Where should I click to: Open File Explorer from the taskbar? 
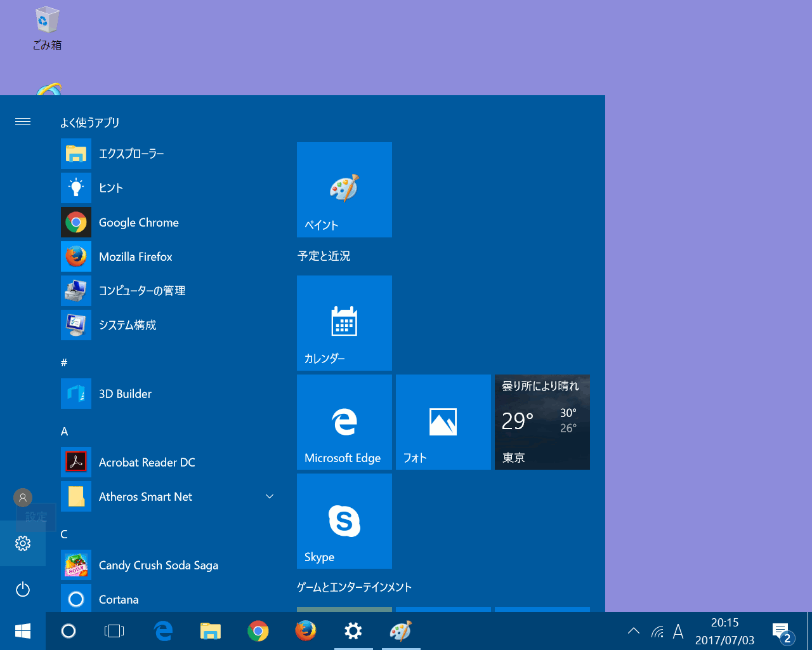[x=211, y=631]
